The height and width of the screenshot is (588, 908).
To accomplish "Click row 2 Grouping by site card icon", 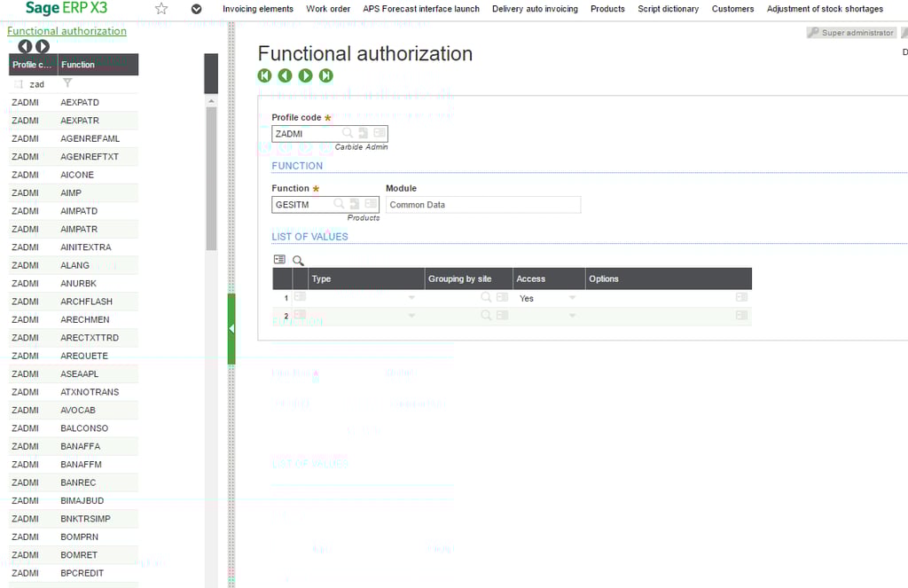I will [502, 315].
